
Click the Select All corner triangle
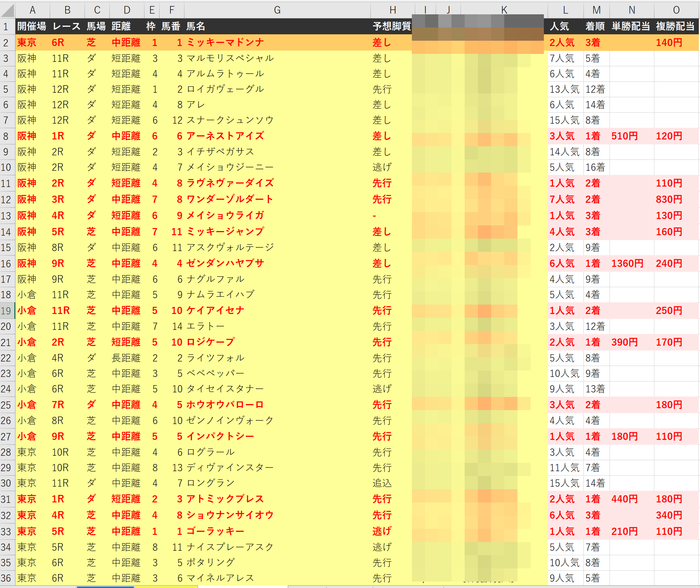(x=8, y=10)
